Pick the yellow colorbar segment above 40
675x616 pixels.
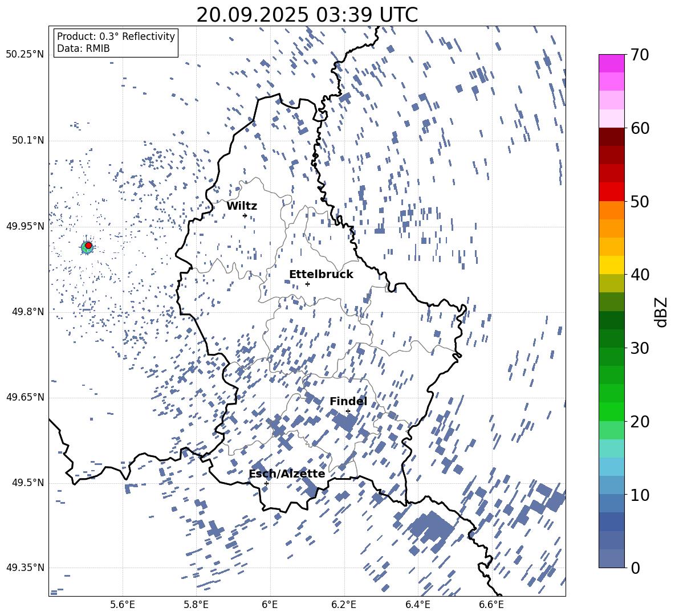[611, 265]
